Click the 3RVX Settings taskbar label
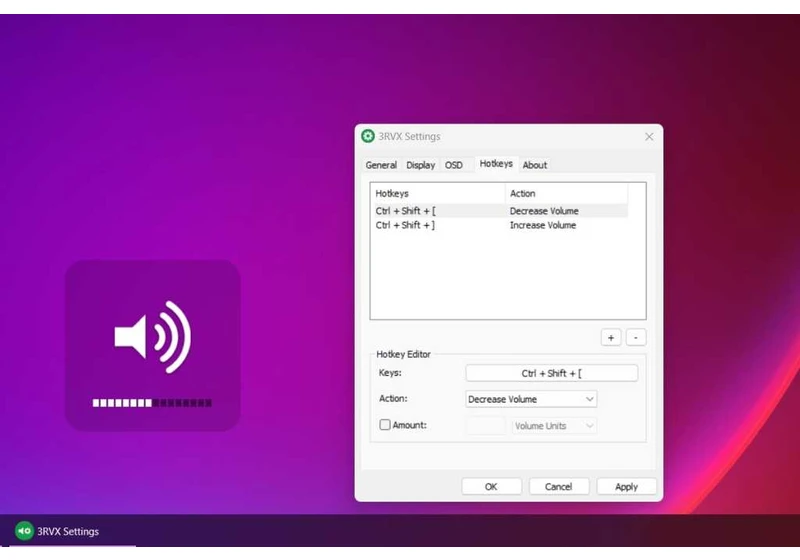Image resolution: width=800 pixels, height=560 pixels. [68, 531]
